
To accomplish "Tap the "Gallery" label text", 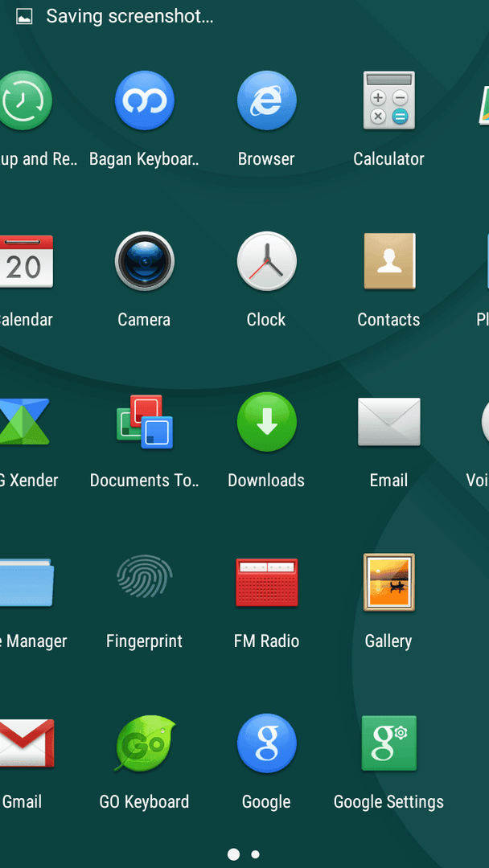I will pyautogui.click(x=388, y=641).
